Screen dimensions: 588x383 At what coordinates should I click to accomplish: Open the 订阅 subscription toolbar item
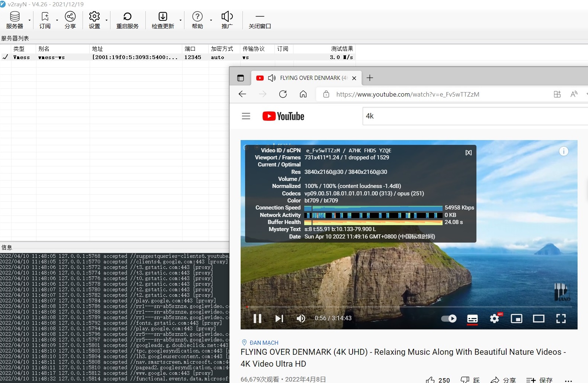click(45, 20)
